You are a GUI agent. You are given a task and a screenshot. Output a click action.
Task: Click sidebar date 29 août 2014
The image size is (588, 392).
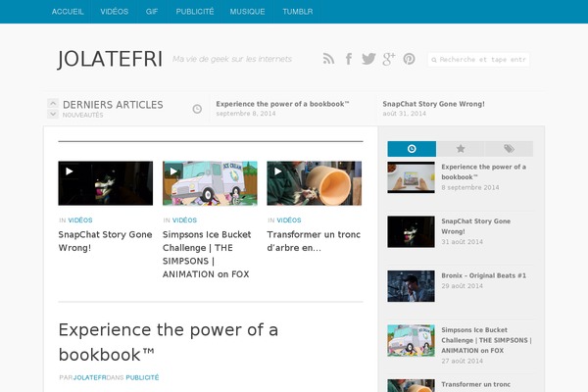pyautogui.click(x=462, y=286)
